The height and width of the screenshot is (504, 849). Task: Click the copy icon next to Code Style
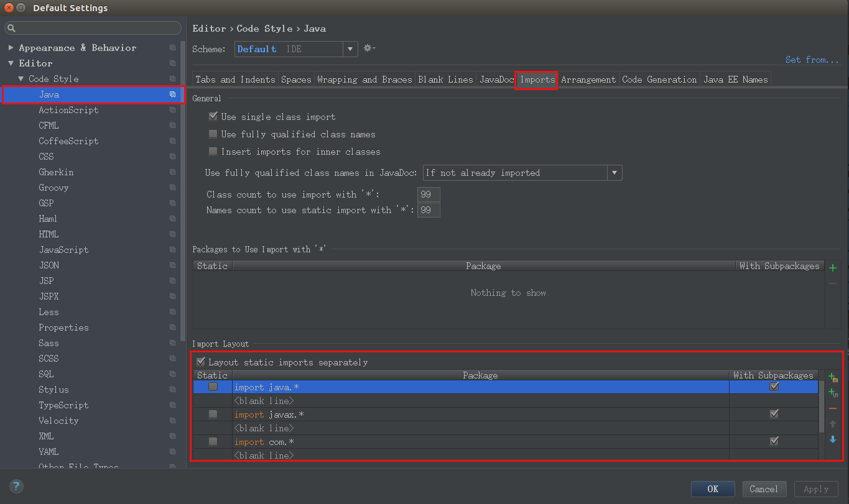(172, 79)
